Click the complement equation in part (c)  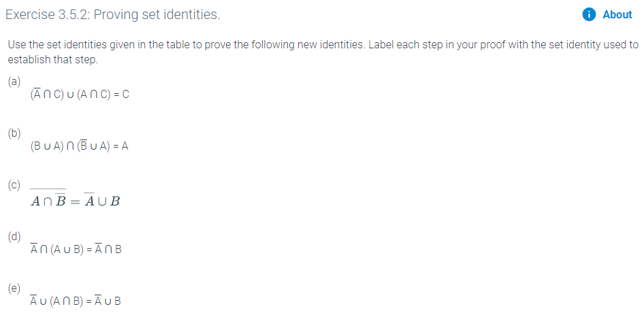(x=75, y=198)
